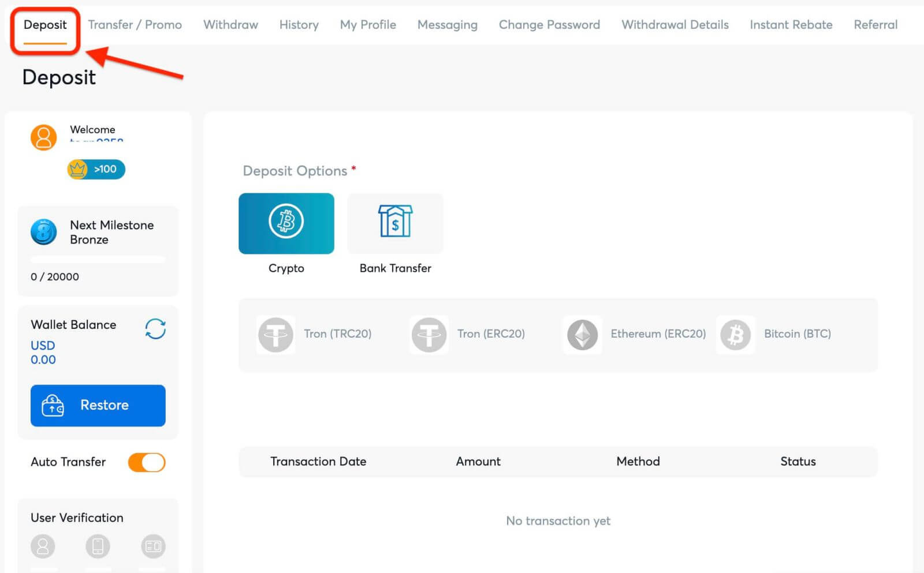Click the Transaction Date column header

(x=318, y=462)
